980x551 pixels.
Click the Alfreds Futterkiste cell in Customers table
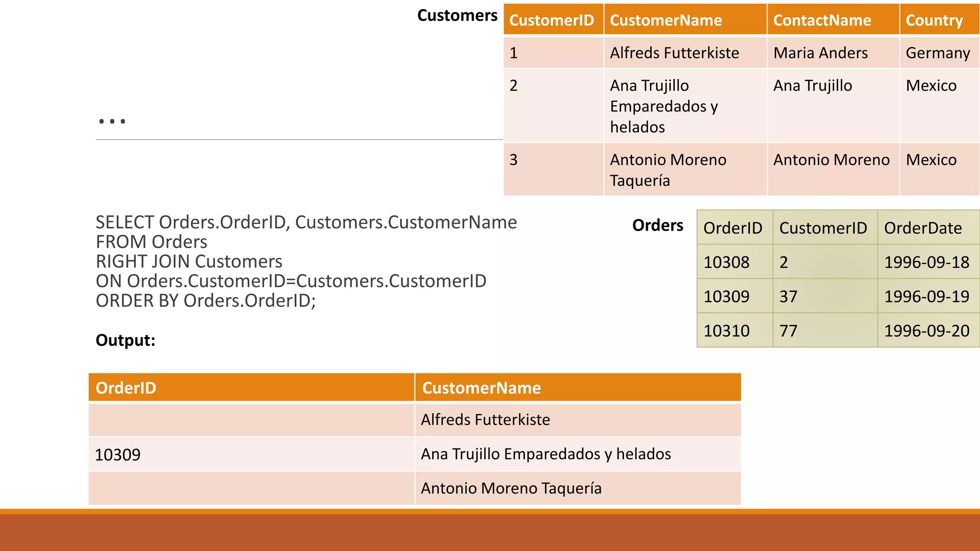(685, 53)
